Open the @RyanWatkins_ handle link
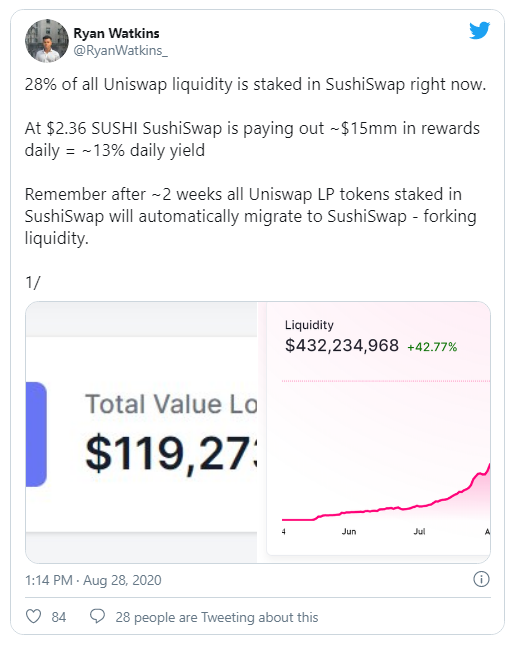The width and height of the screenshot is (512, 646). click(x=120, y=50)
